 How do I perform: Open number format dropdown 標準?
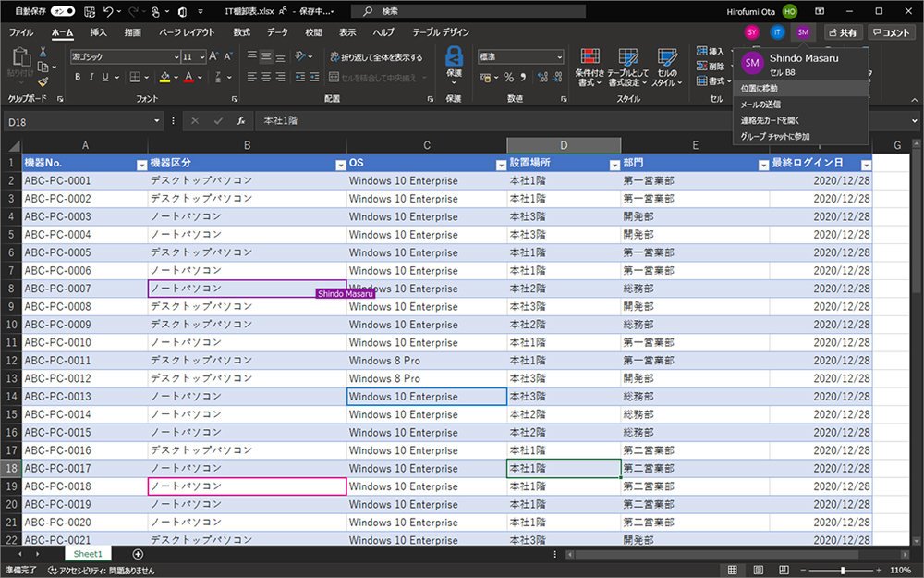(559, 56)
